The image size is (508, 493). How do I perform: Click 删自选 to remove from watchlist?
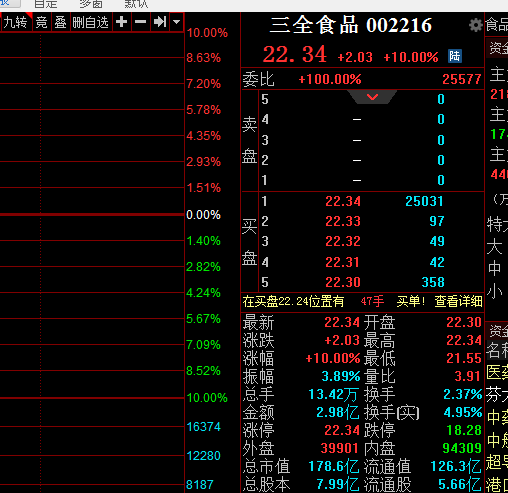pyautogui.click(x=91, y=22)
